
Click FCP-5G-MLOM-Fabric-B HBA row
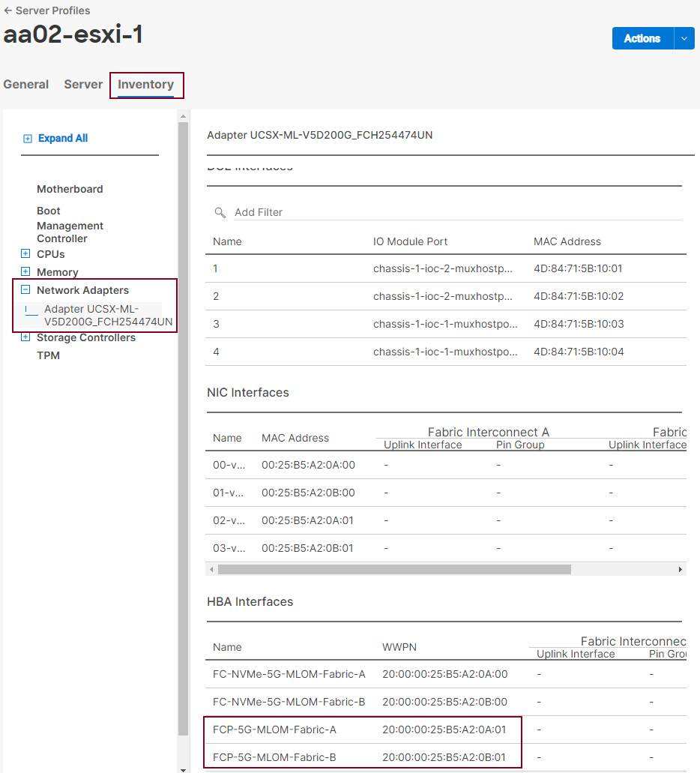(x=446, y=757)
